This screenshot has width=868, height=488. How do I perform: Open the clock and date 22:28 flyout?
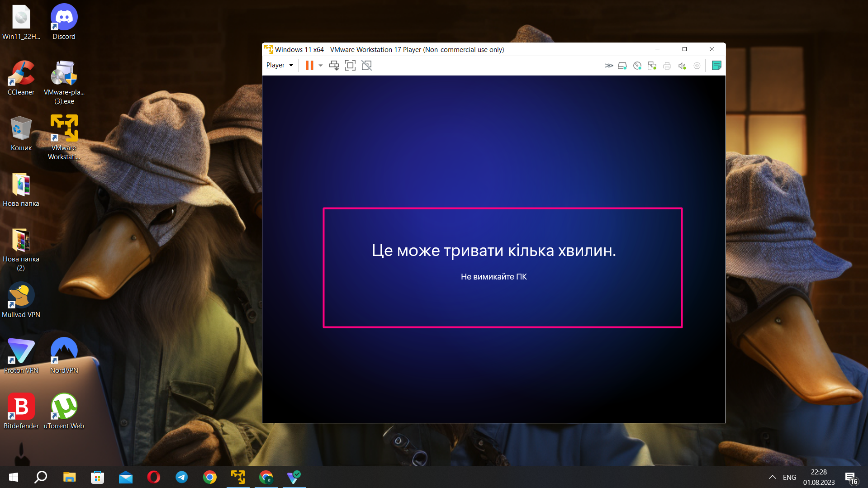(819, 477)
